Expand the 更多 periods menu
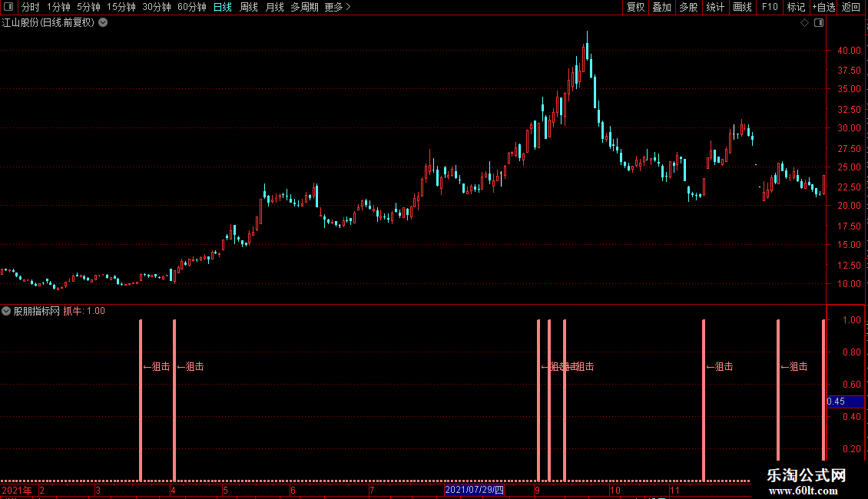 pyautogui.click(x=337, y=7)
